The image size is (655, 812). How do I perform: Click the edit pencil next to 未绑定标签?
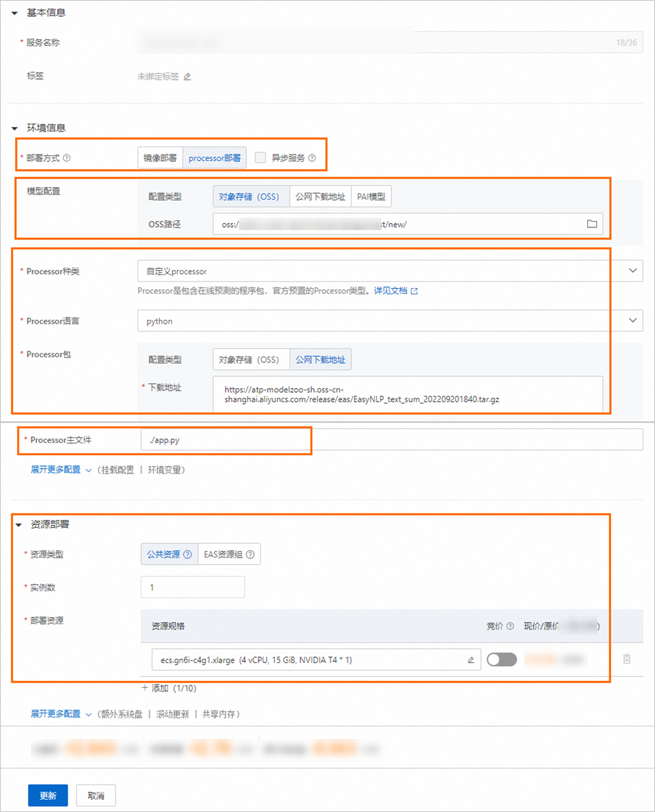coord(187,76)
